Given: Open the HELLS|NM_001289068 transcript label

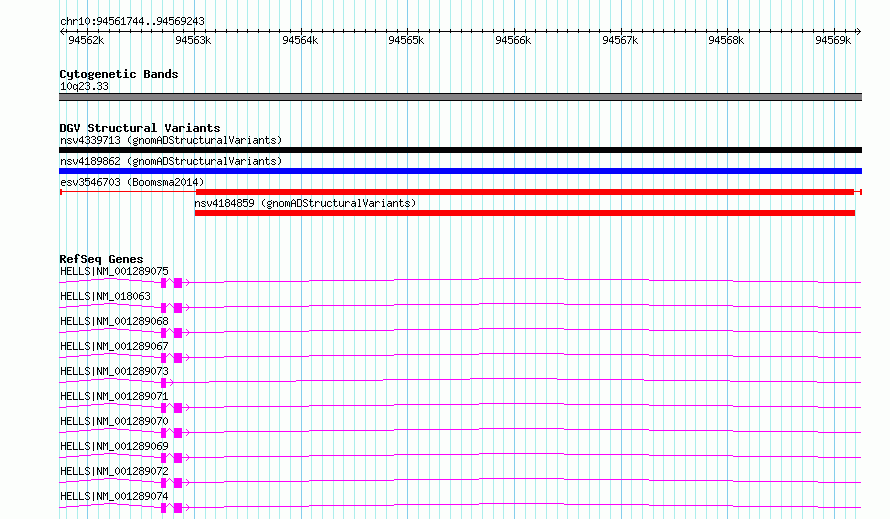Looking at the screenshot, I should [x=114, y=321].
